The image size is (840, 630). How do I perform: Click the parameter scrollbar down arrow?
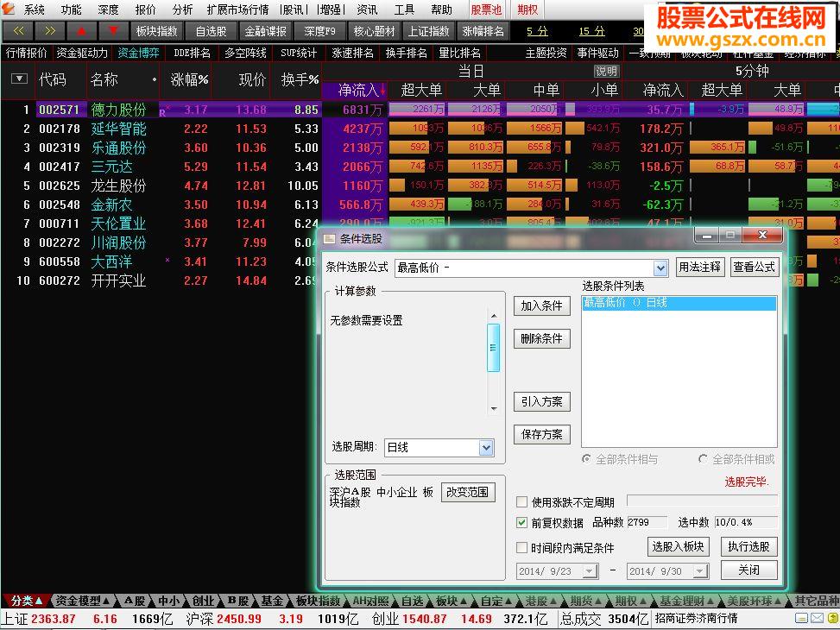[494, 409]
